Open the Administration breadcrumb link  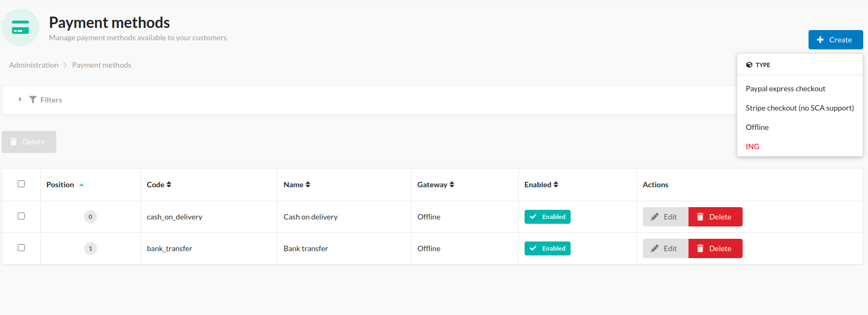tap(34, 65)
